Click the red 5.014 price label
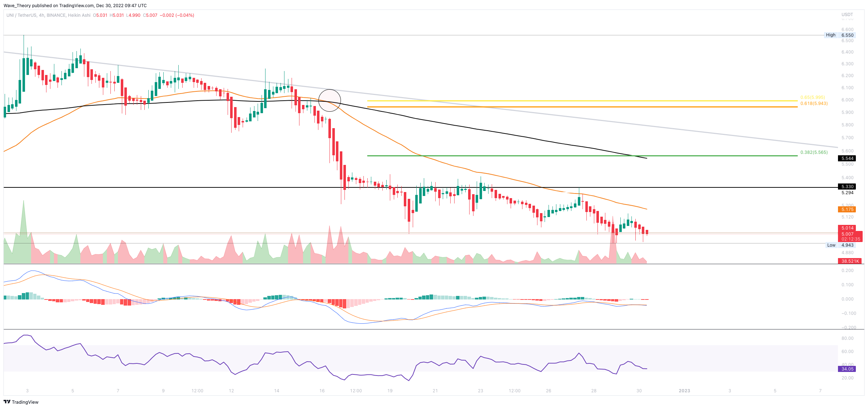Viewport: 868px width, 408px height. coord(847,228)
